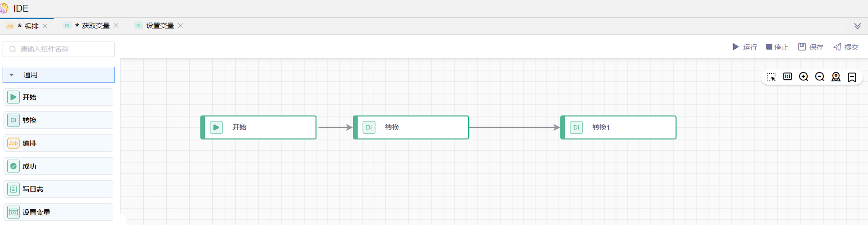Close the 编排 tab
The image size is (868, 225).
pos(45,26)
